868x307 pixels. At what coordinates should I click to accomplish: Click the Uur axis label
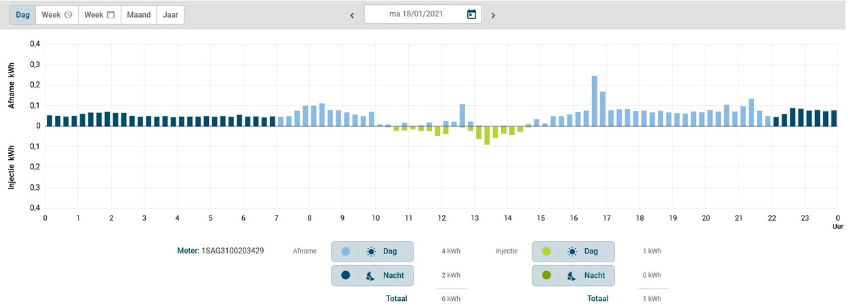(837, 228)
